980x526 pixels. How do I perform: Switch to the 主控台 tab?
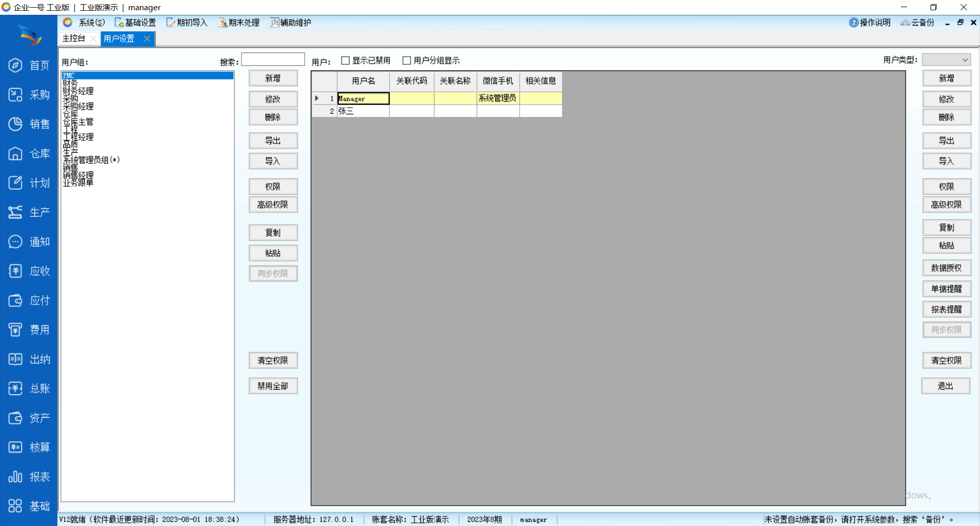[x=74, y=38]
